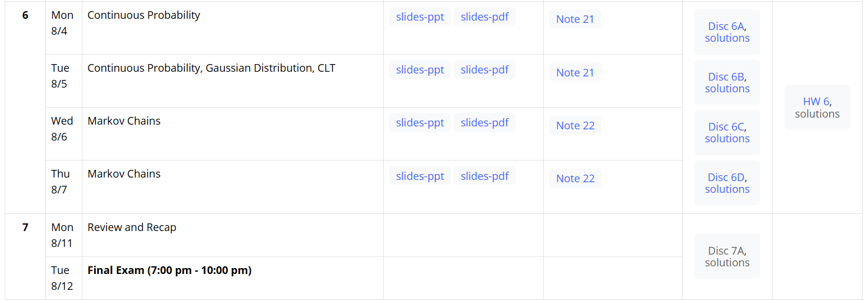Open slides-ppt for Wednesday 8/6 Markov Chains
This screenshot has width=868, height=301.
point(420,123)
